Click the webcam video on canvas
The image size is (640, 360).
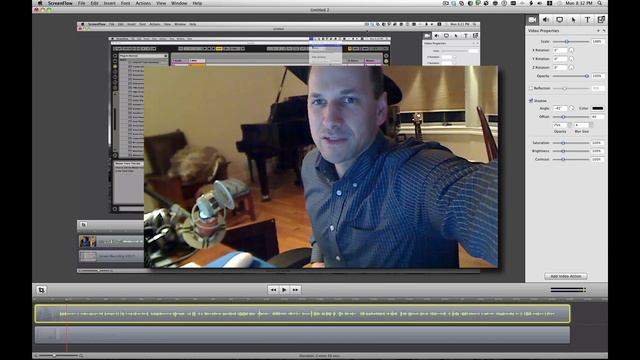321,167
